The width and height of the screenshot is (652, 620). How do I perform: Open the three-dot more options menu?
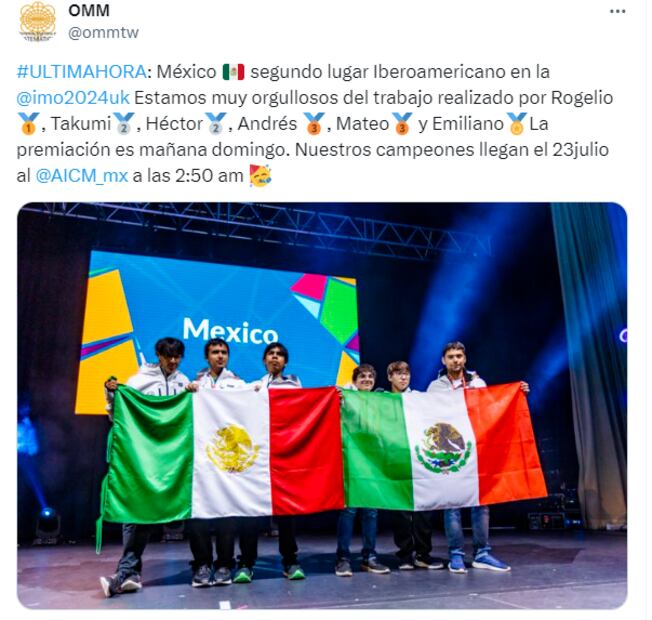(x=617, y=12)
